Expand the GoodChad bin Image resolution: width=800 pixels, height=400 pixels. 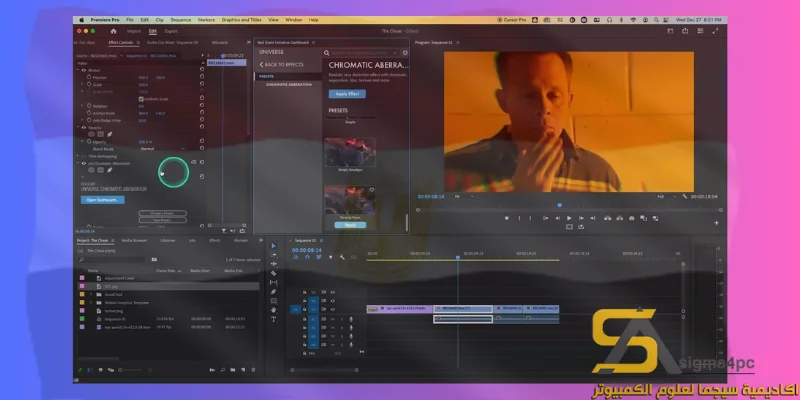pos(91,294)
